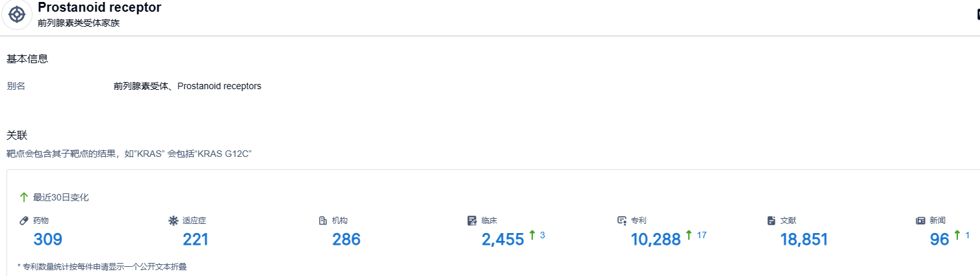
Task: Click the 3 recent clinical change number
Action: pyautogui.click(x=542, y=235)
